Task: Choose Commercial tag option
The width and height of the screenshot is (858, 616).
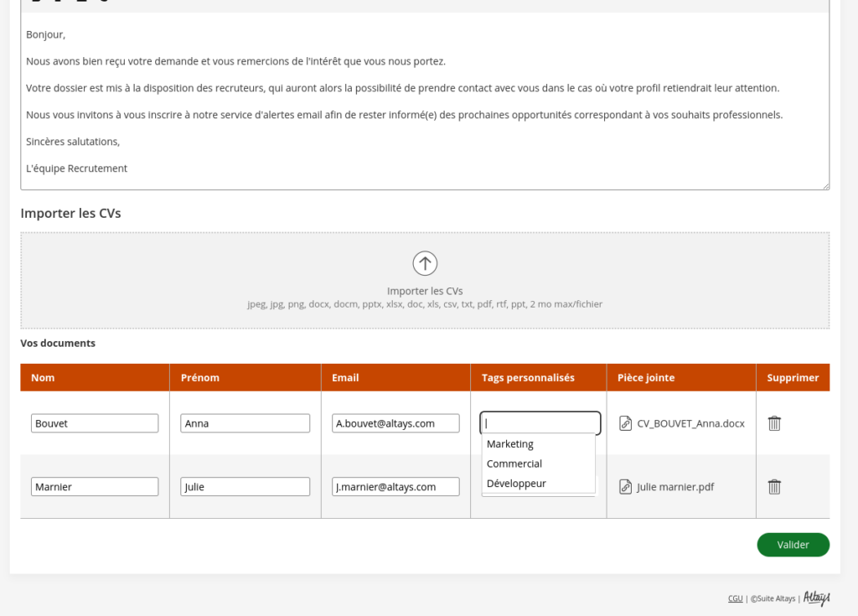Action: click(x=514, y=463)
